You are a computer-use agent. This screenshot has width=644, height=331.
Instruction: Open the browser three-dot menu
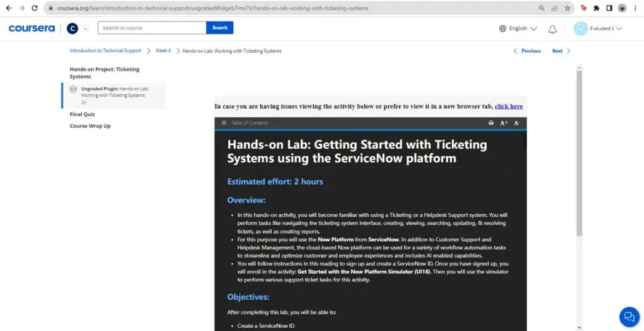pos(635,8)
